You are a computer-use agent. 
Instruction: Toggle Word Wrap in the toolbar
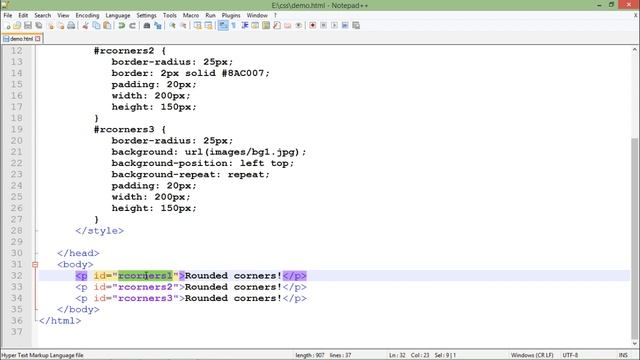(x=223, y=26)
